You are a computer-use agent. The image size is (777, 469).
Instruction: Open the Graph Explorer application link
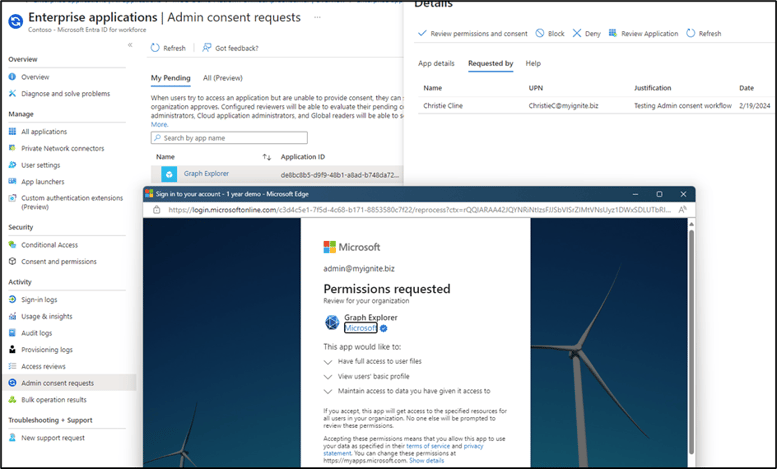(206, 174)
